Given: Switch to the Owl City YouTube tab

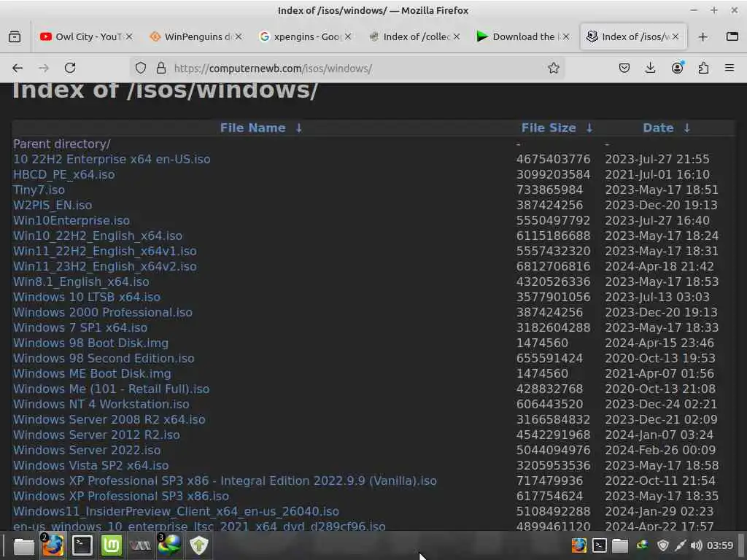Looking at the screenshot, I should pos(86,36).
